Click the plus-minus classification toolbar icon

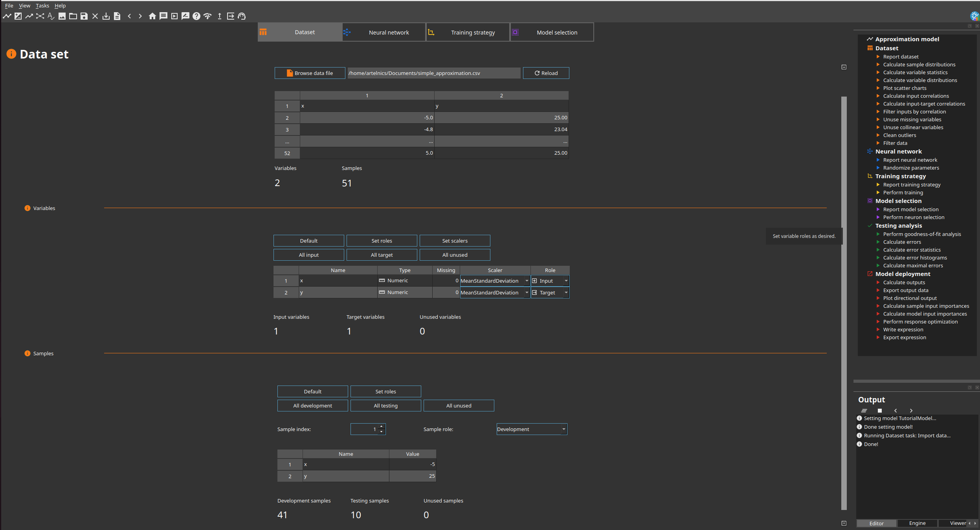pos(18,16)
